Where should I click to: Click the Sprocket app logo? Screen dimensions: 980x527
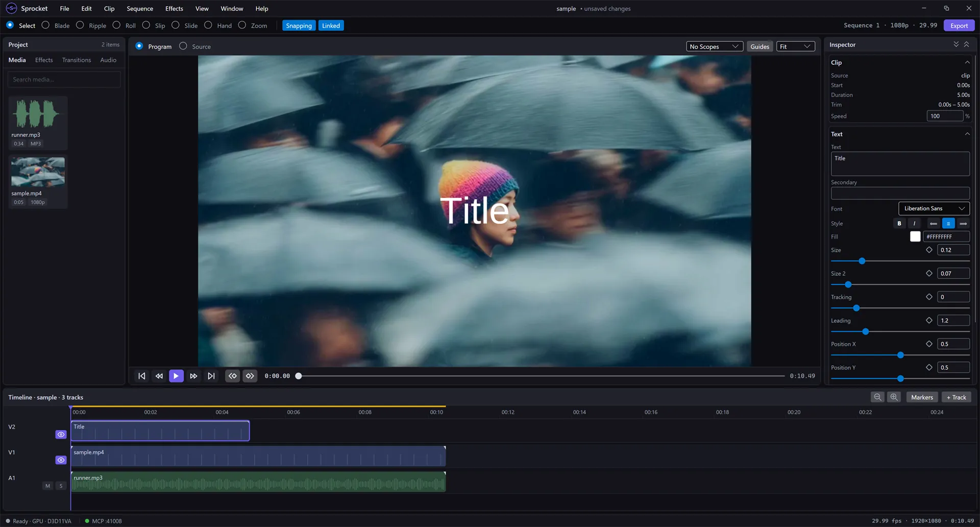coord(11,8)
